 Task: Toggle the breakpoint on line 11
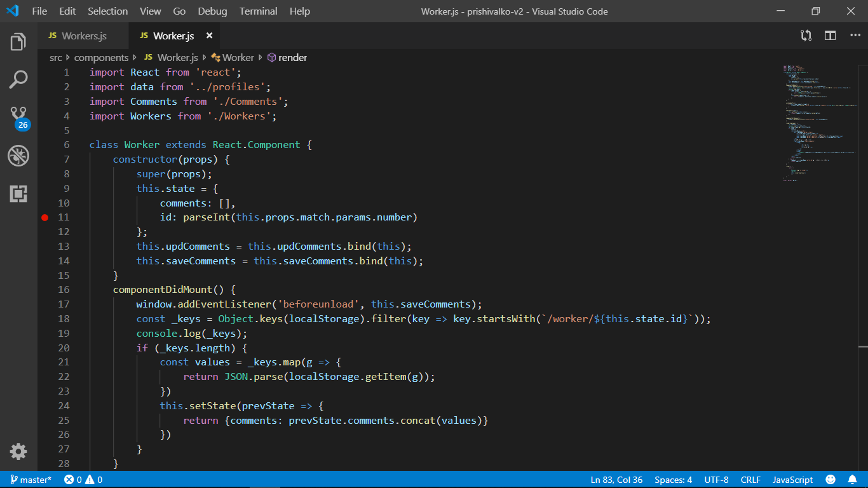pos(44,217)
